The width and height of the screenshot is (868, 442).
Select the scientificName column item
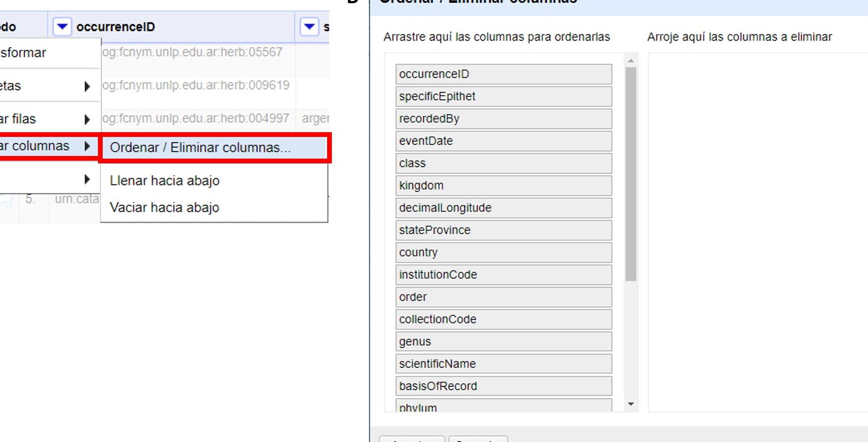(x=503, y=364)
